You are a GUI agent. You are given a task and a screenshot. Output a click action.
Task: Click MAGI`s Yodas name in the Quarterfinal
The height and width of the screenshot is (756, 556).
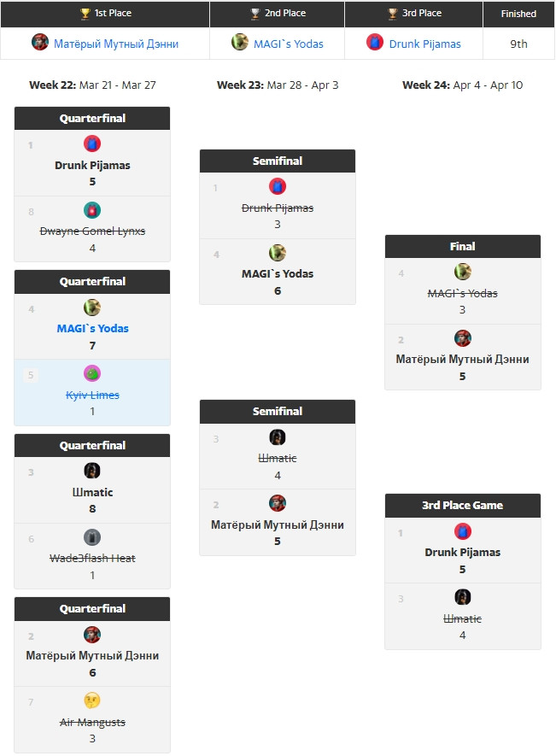(x=92, y=329)
